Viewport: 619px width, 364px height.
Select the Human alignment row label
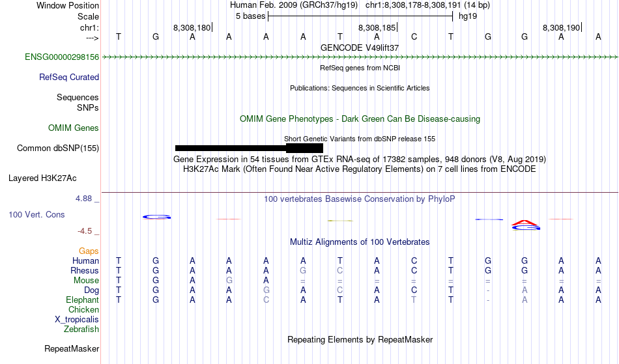(85, 261)
